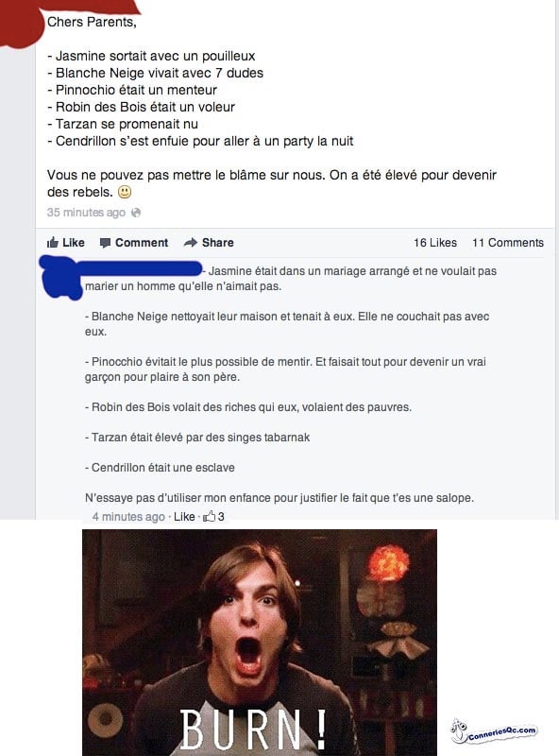Viewport: 559px width, 756px height.
Task: Click the '4 minutes ago' comment timestamp
Action: 128,517
